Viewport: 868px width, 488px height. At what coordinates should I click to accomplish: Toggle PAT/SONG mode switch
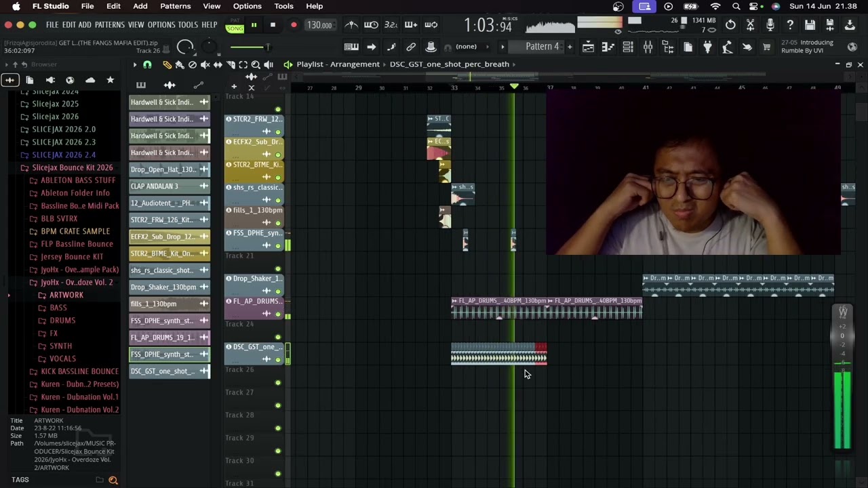[235, 26]
